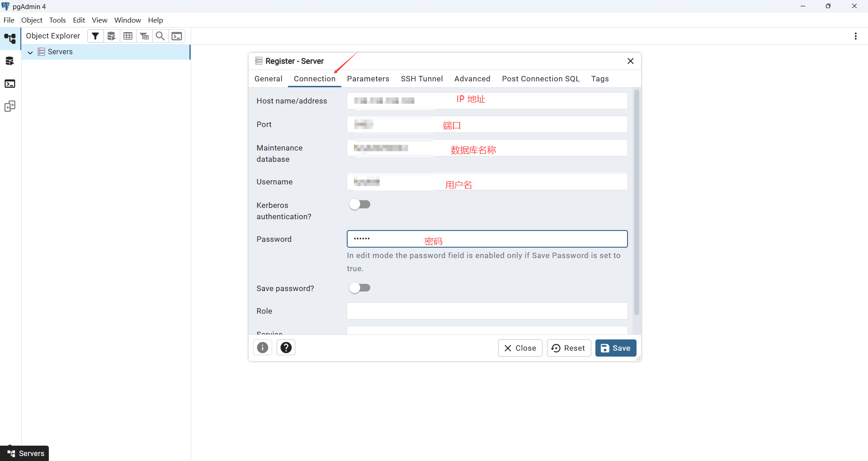Click the Close button in dialog footer
868x461 pixels.
point(520,348)
